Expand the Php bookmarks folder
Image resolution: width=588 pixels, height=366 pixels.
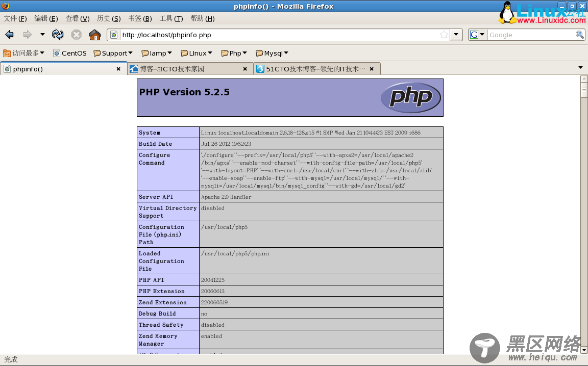click(234, 53)
